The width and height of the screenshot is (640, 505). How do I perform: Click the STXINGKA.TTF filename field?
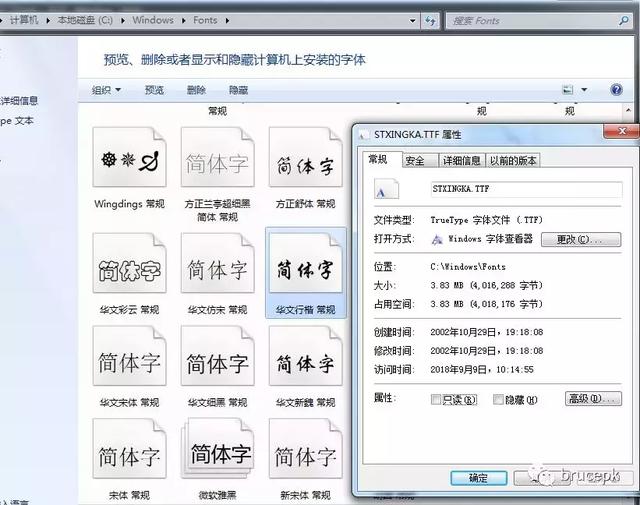(x=527, y=189)
